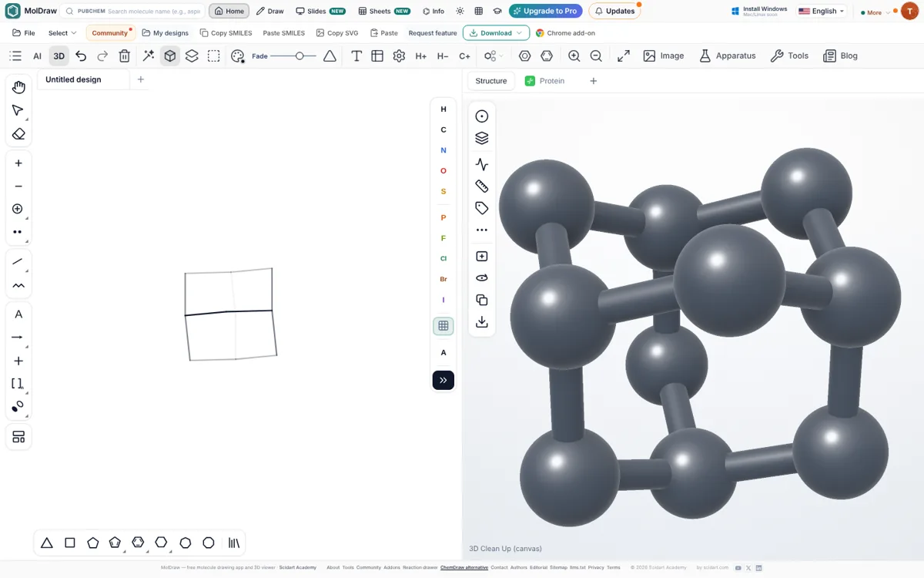Click the stacked layers toolbar icon
The width and height of the screenshot is (924, 578).
click(x=192, y=56)
